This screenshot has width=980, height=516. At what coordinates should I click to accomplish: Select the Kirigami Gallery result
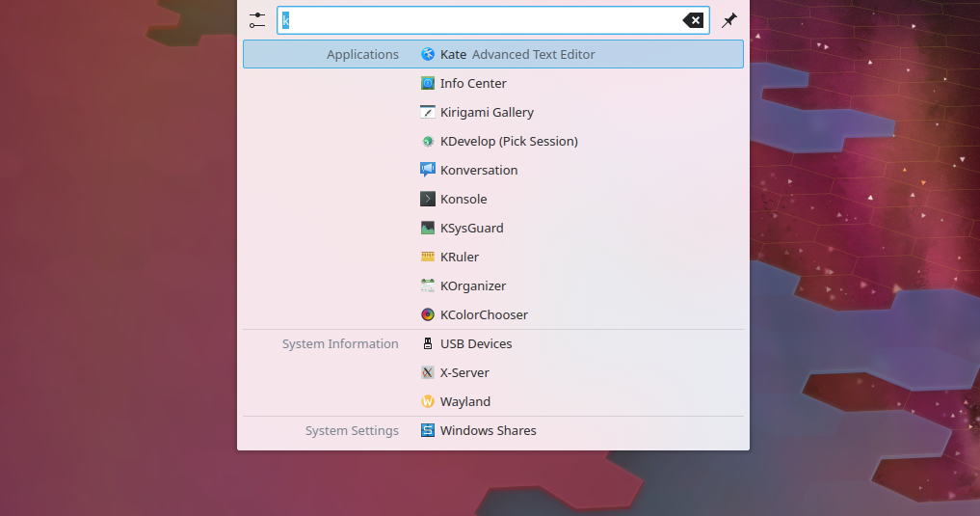493,112
